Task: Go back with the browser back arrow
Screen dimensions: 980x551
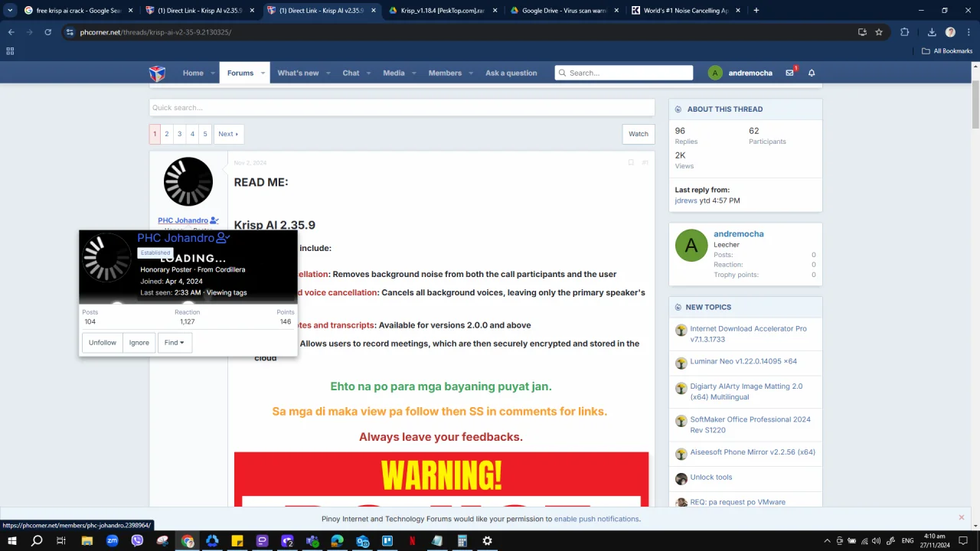Action: (x=11, y=32)
